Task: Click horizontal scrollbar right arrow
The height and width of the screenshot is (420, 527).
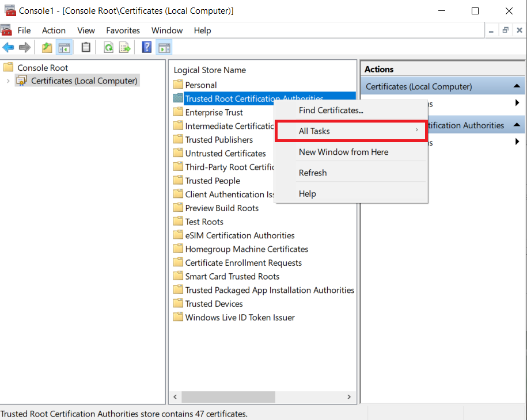Action: click(x=349, y=397)
